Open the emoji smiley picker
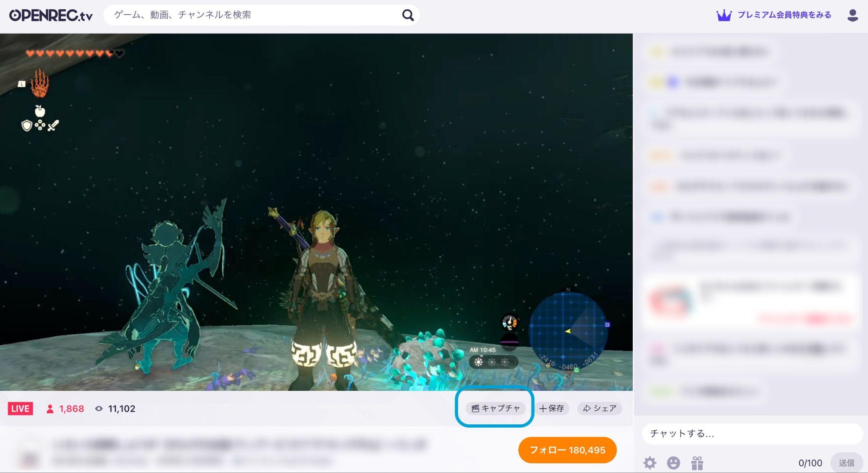Screen dimensions: 868x473 (x=673, y=463)
